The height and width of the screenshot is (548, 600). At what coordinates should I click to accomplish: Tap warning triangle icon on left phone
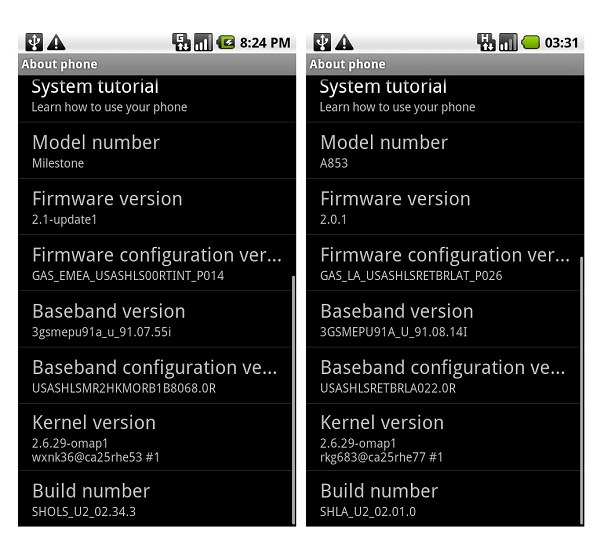click(x=56, y=42)
